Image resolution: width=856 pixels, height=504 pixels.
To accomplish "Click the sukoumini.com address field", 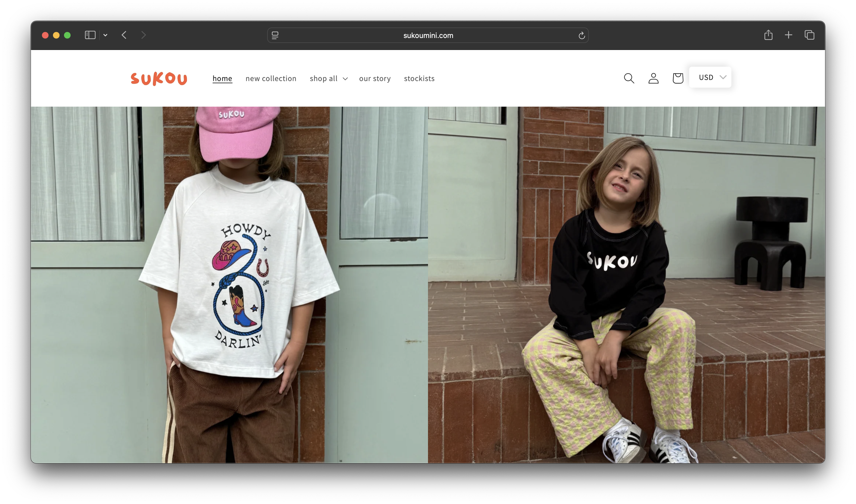I will 428,35.
